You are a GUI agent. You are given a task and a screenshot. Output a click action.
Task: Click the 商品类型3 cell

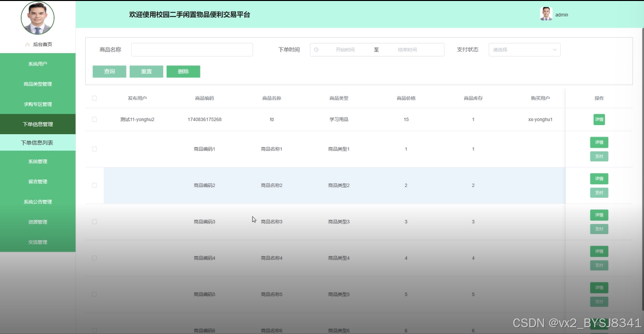tap(339, 222)
